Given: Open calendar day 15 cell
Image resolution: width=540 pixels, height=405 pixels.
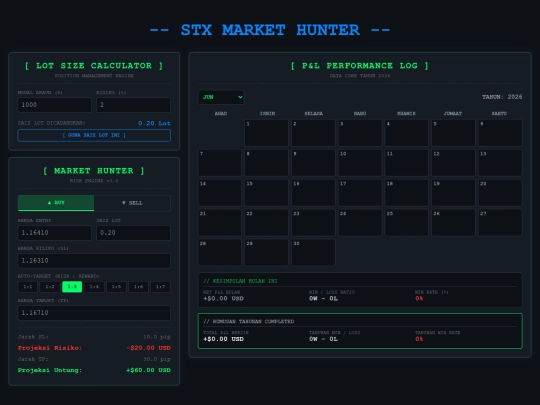Looking at the screenshot, I should (267, 193).
